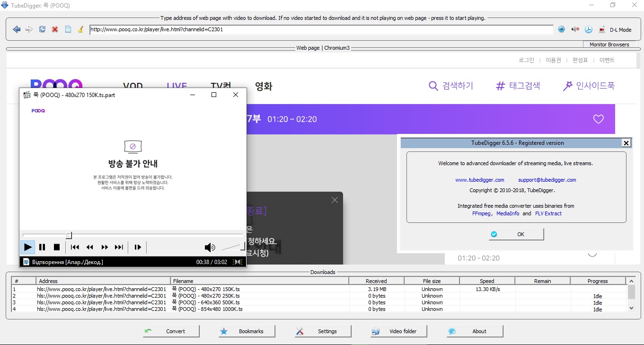Viewport: 644px width, 345px height.
Task: Play the video in the media player
Action: (28, 247)
